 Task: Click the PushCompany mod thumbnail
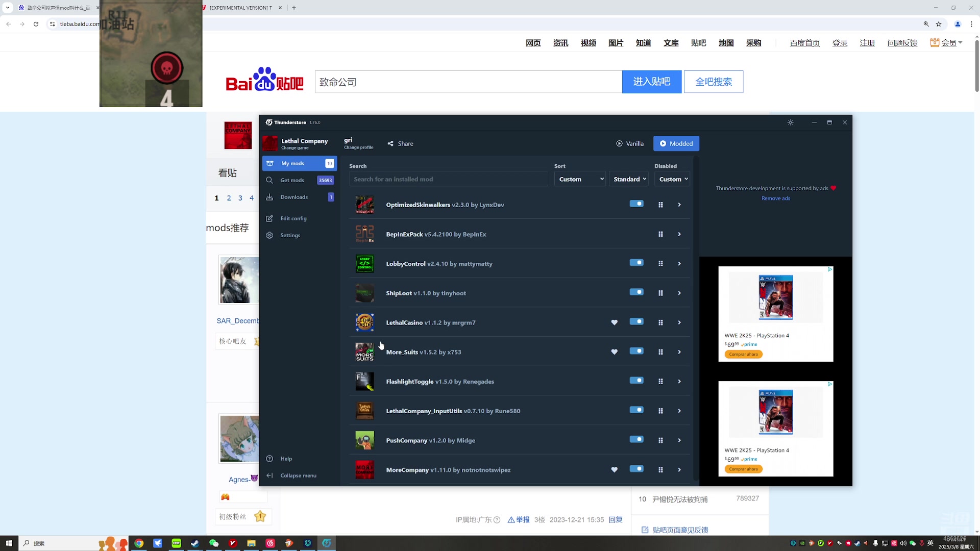[364, 440]
